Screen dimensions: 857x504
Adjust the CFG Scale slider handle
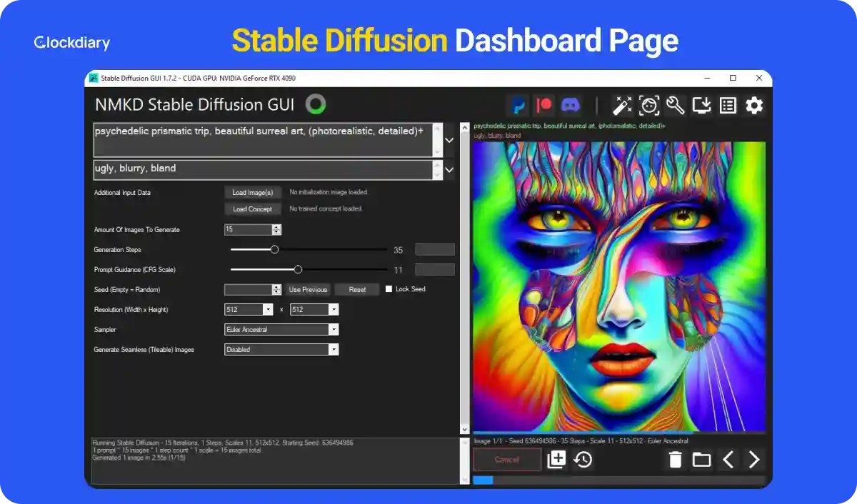click(x=299, y=270)
